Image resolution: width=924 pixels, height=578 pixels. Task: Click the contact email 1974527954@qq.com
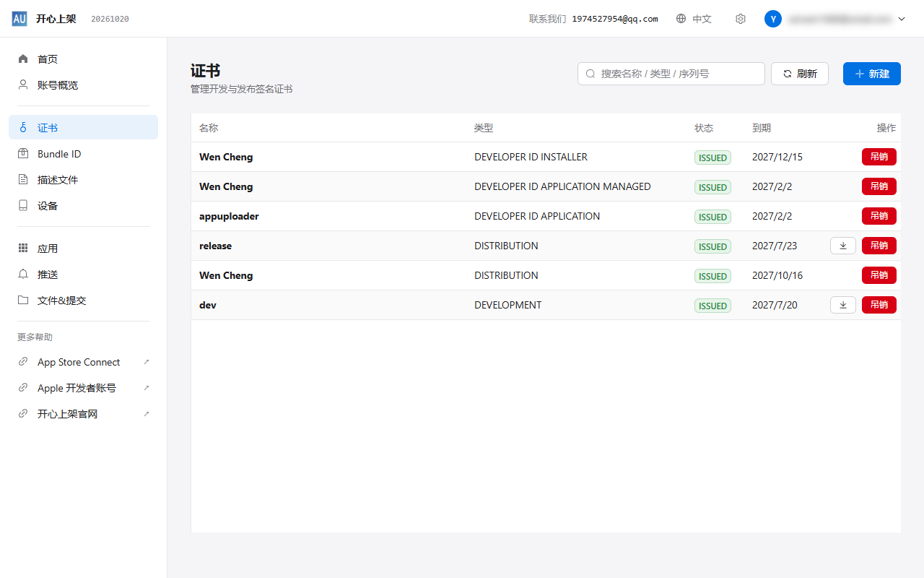(615, 19)
